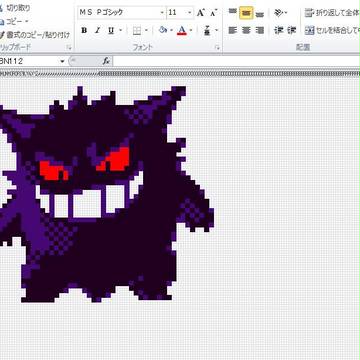
Task: Click the Insert Function fx icon
Action: point(106,61)
